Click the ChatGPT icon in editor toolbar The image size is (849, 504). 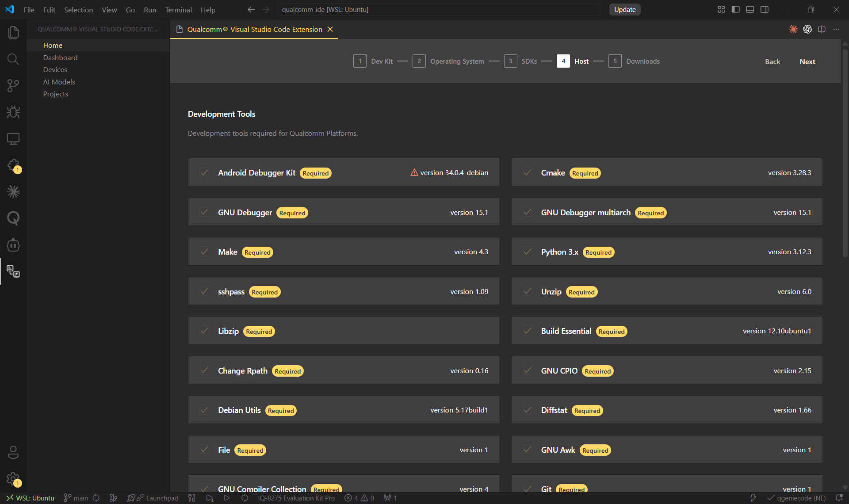pos(807,29)
